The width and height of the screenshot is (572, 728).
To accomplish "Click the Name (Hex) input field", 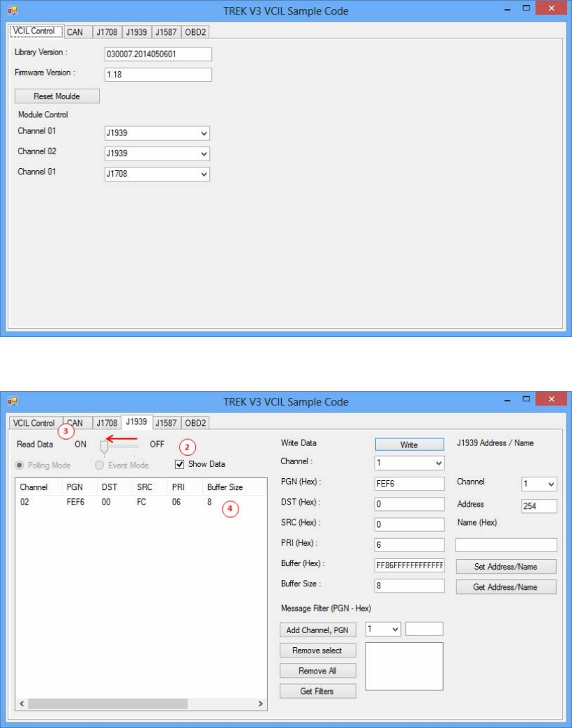I will pos(506,544).
